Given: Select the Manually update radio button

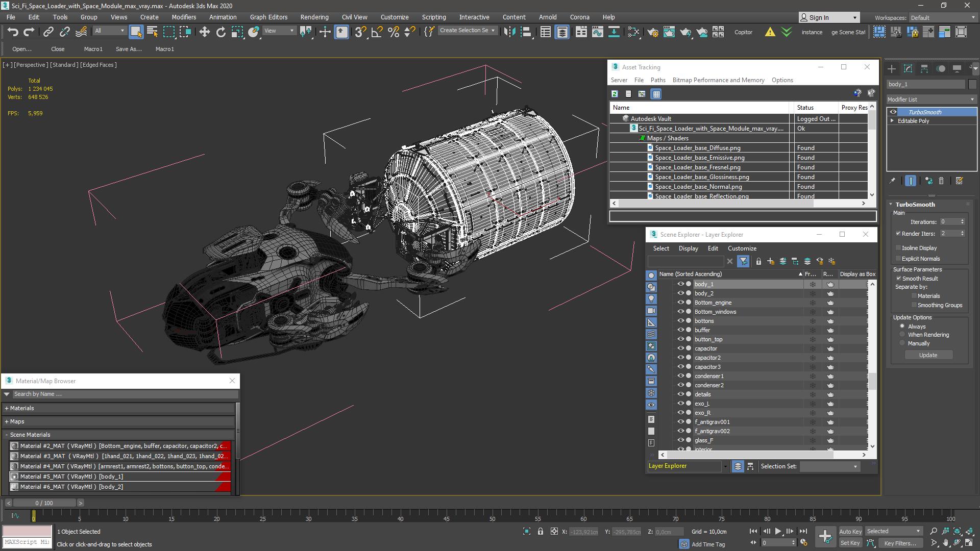Looking at the screenshot, I should click(902, 343).
